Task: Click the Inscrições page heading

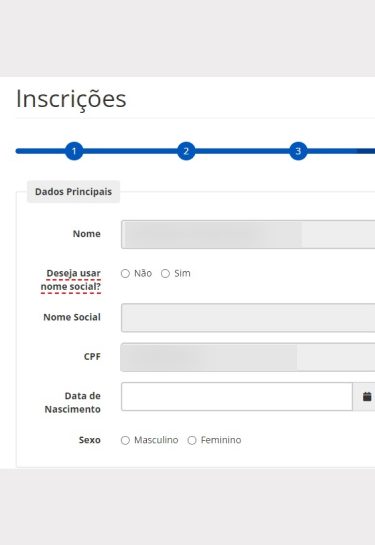Action: [x=71, y=99]
